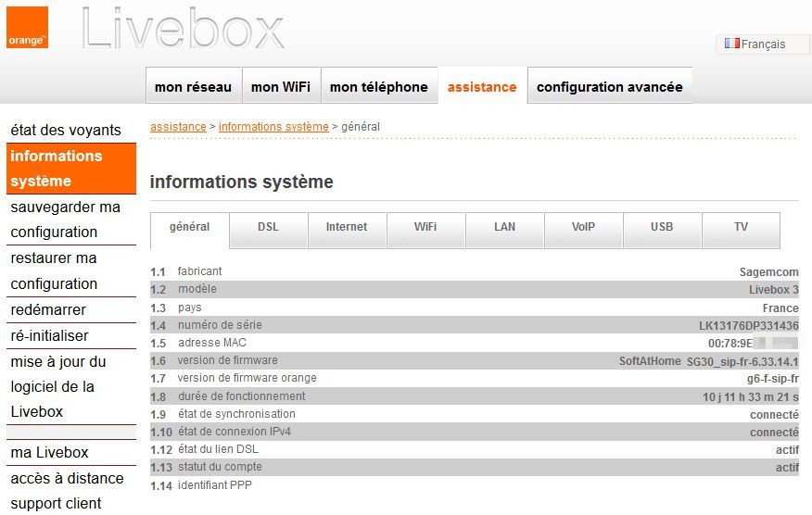
Task: Open the USB tab
Action: tap(662, 228)
